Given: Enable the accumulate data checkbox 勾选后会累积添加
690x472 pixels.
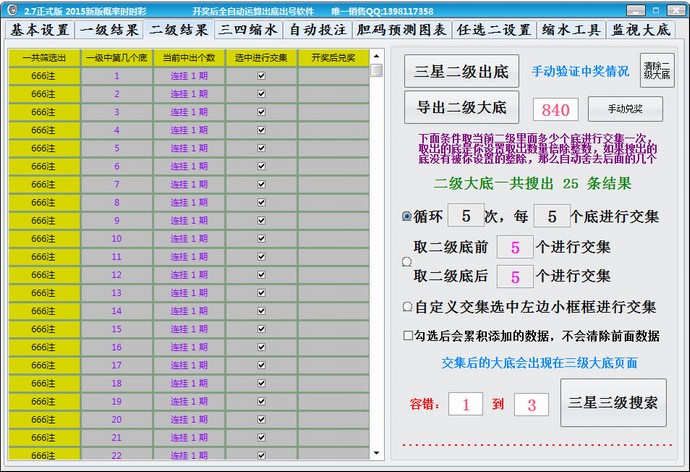Looking at the screenshot, I should coord(407,335).
